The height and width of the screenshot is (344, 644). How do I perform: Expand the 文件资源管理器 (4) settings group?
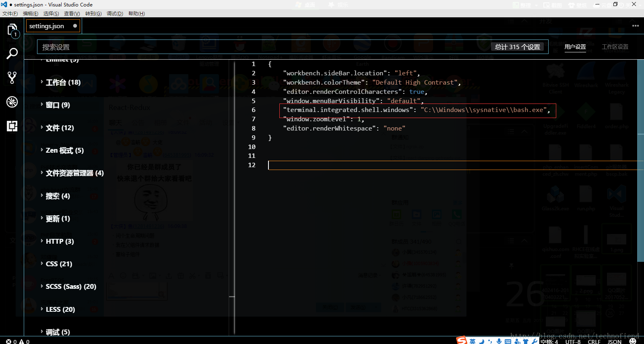coord(72,173)
